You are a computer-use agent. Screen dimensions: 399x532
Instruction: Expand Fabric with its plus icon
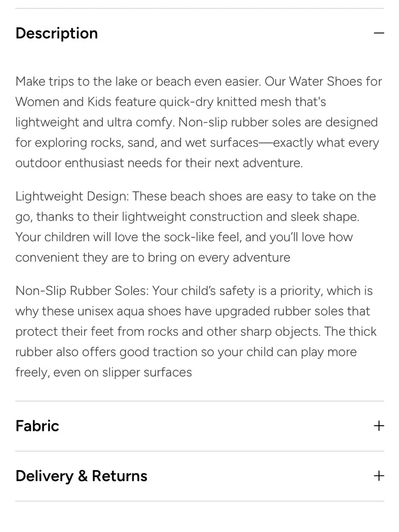(x=379, y=426)
